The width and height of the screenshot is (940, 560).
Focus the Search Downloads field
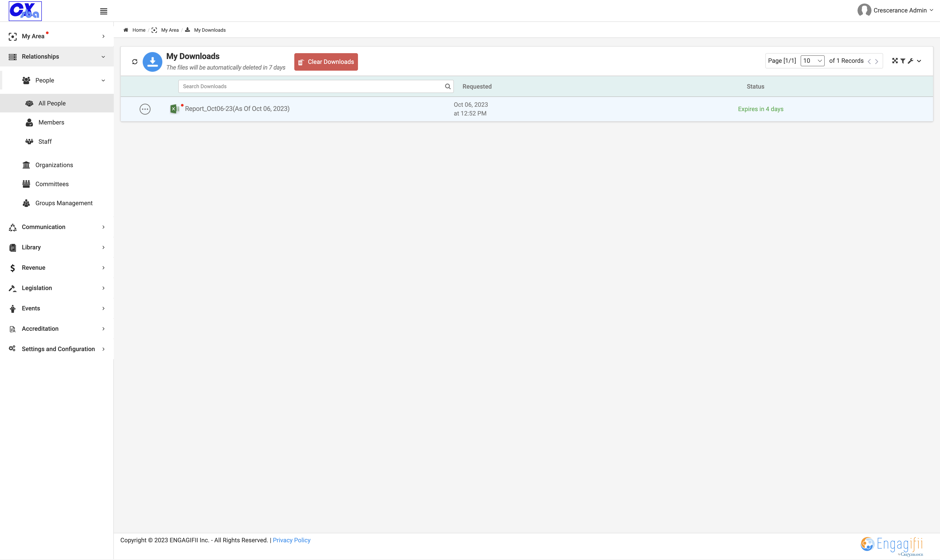pos(316,86)
